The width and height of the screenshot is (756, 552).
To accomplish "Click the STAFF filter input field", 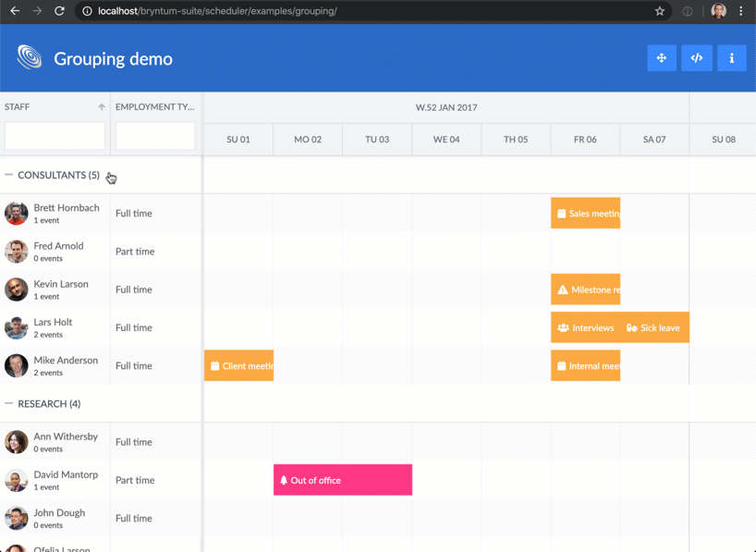I will 54,136.
